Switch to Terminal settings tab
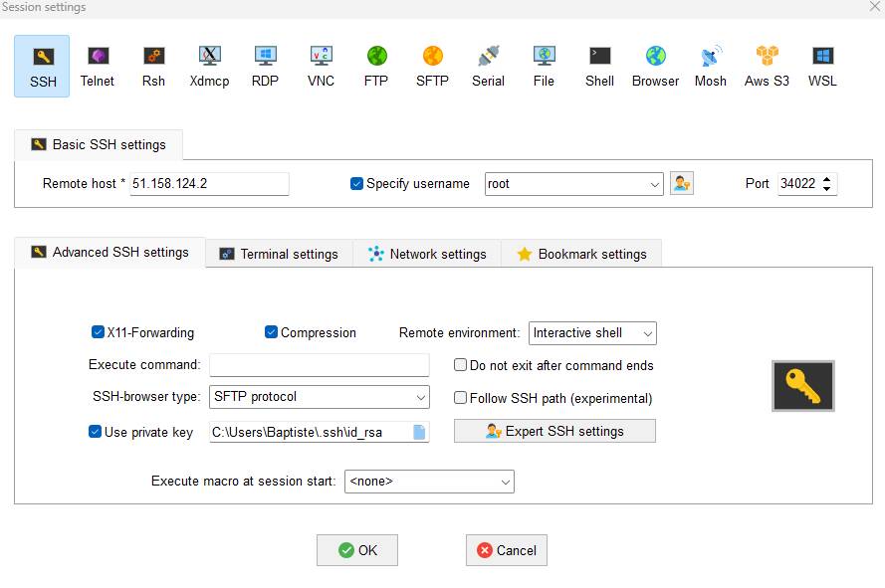The height and width of the screenshot is (588, 885). click(280, 254)
